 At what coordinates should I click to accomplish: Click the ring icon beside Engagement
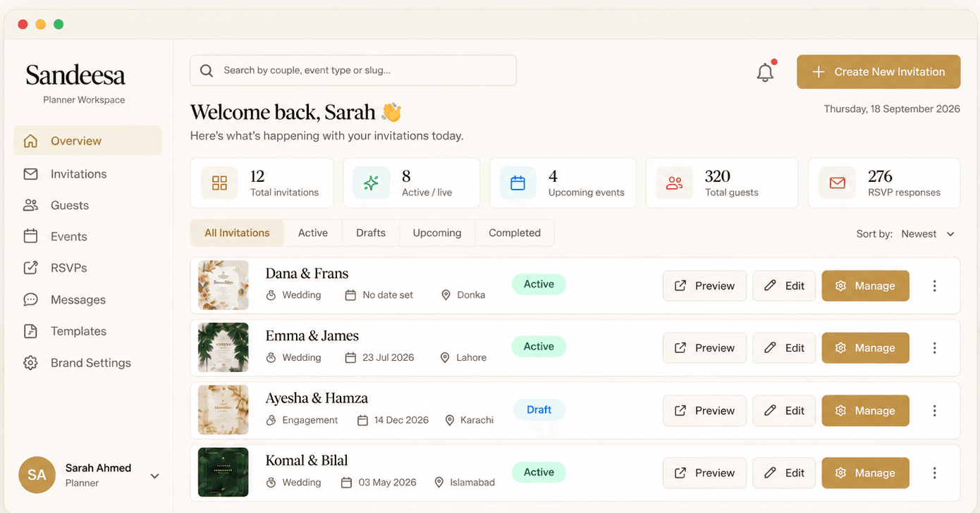271,420
